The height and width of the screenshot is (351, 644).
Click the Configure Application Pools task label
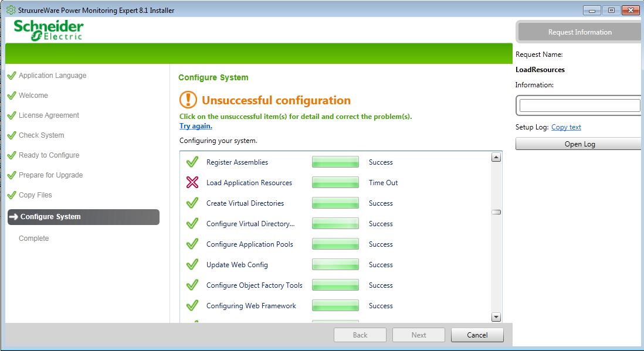click(x=250, y=244)
